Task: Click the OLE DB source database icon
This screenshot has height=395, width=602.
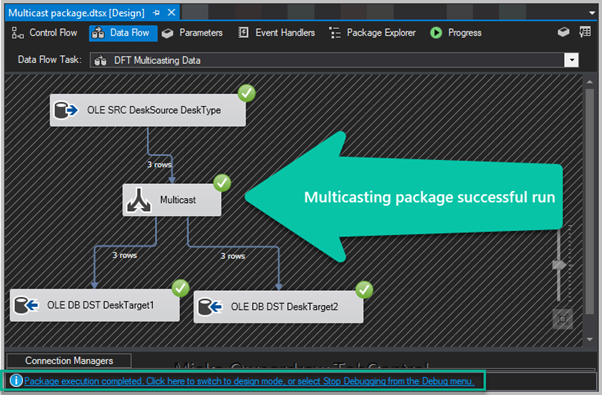Action: (x=66, y=110)
